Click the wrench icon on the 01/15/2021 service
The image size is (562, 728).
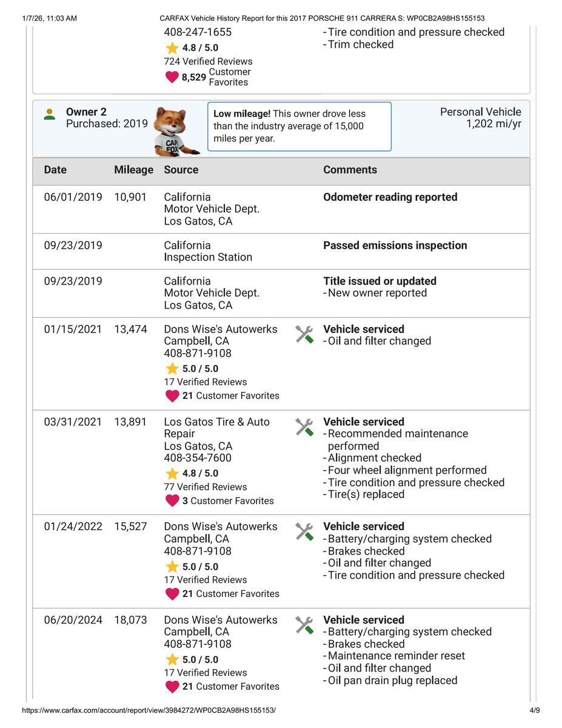coord(304,334)
